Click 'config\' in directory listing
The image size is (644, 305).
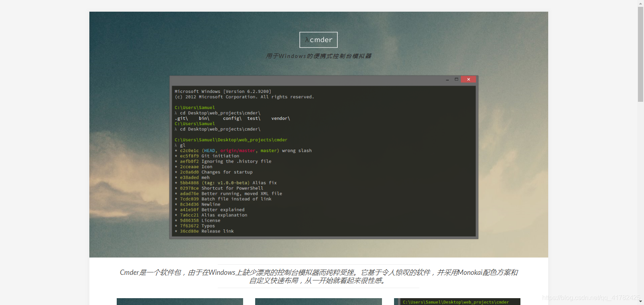point(232,119)
